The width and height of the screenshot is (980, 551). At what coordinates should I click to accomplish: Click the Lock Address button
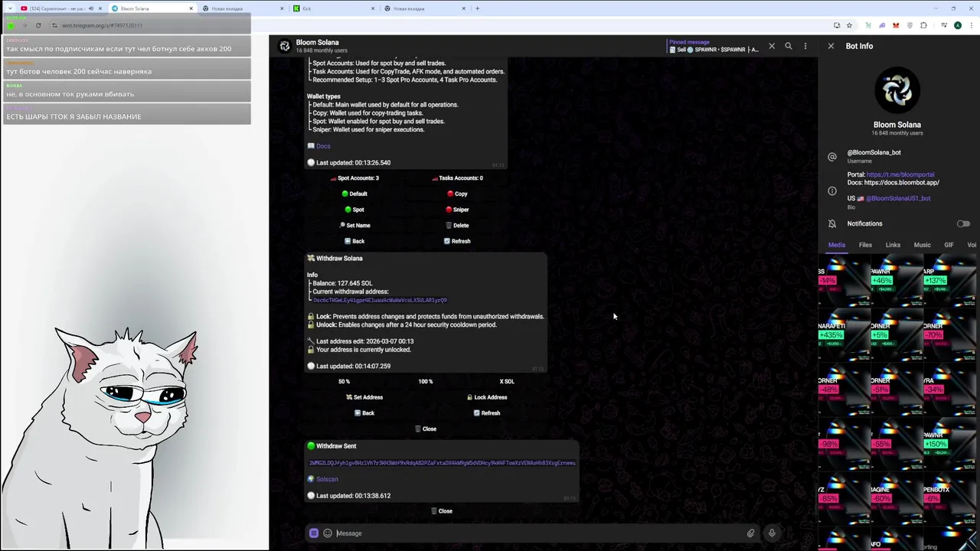(x=487, y=397)
